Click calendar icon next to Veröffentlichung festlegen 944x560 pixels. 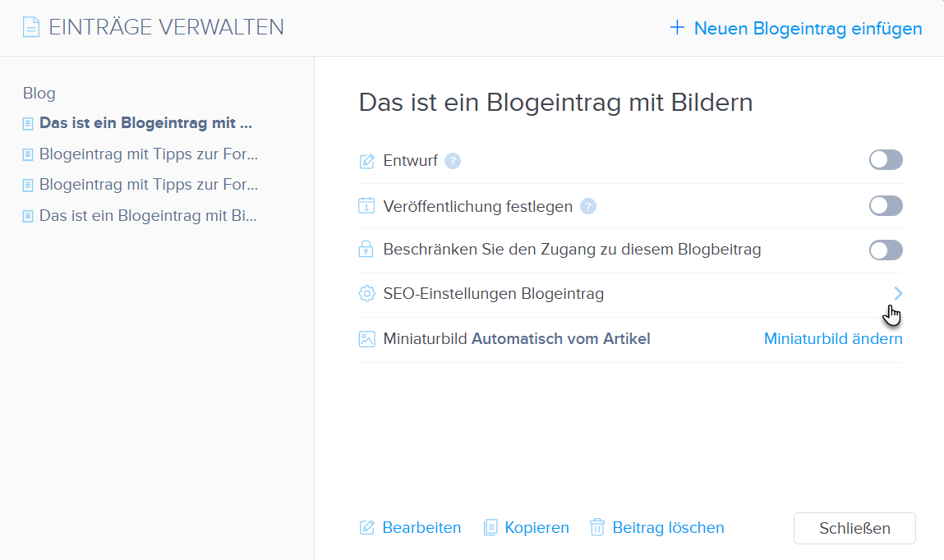366,206
